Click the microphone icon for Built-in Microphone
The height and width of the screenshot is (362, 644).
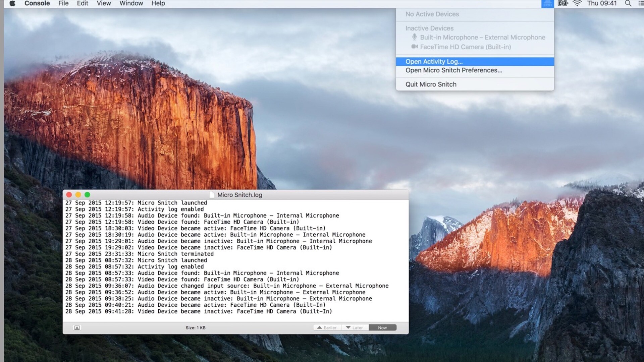415,37
